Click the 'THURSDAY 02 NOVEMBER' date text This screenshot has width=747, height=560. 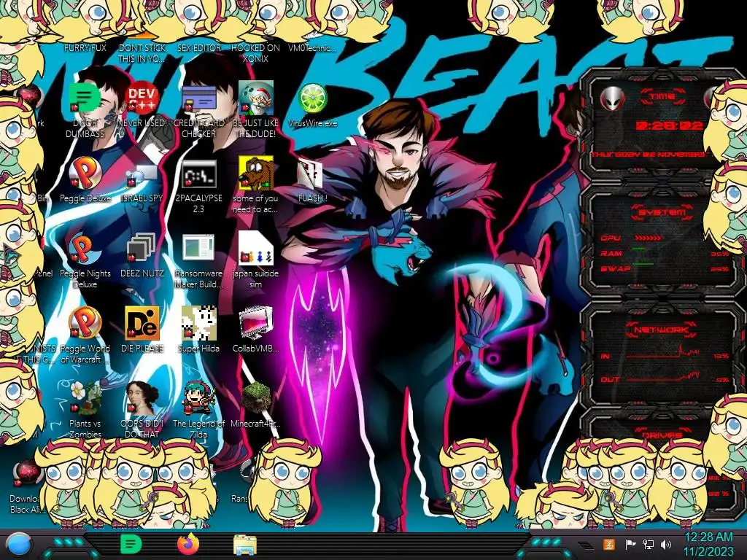coord(648,155)
